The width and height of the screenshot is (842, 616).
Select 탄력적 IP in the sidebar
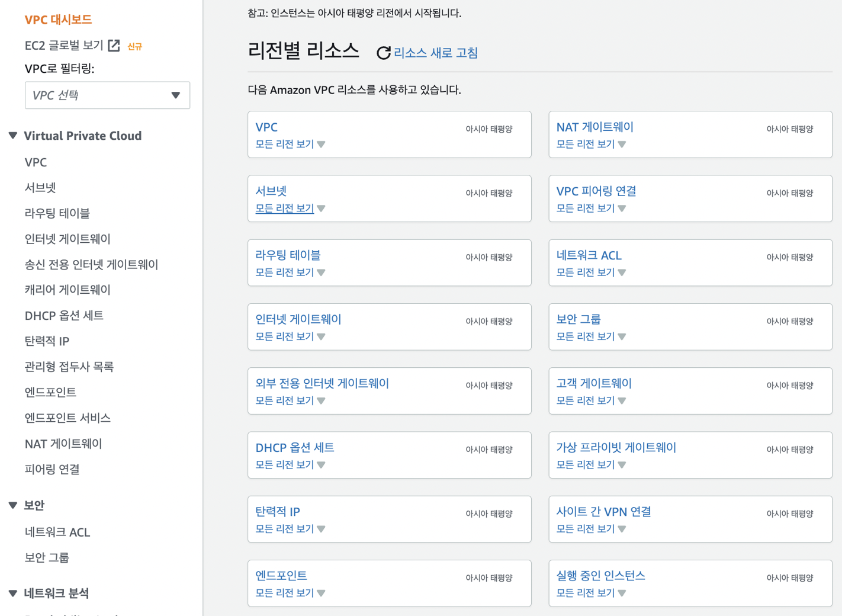point(47,341)
